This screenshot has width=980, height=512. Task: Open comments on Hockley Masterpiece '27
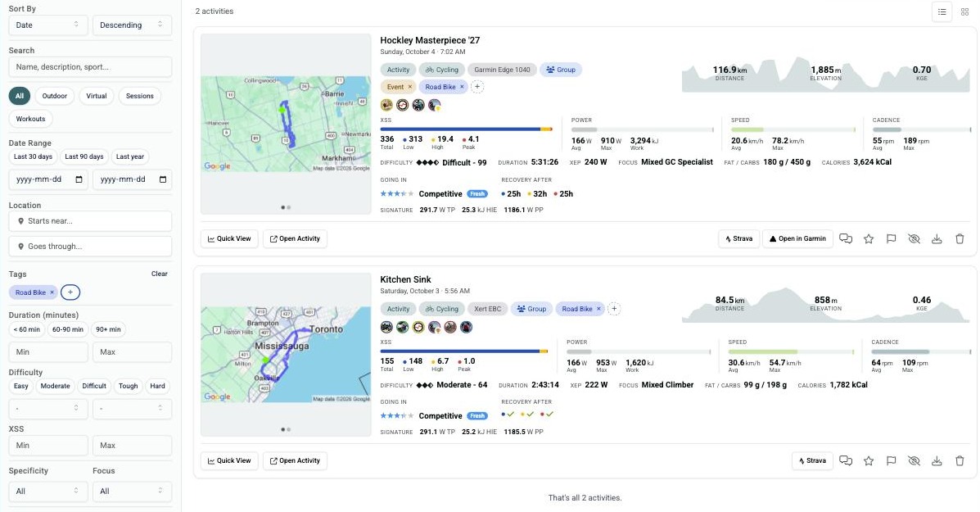point(846,239)
